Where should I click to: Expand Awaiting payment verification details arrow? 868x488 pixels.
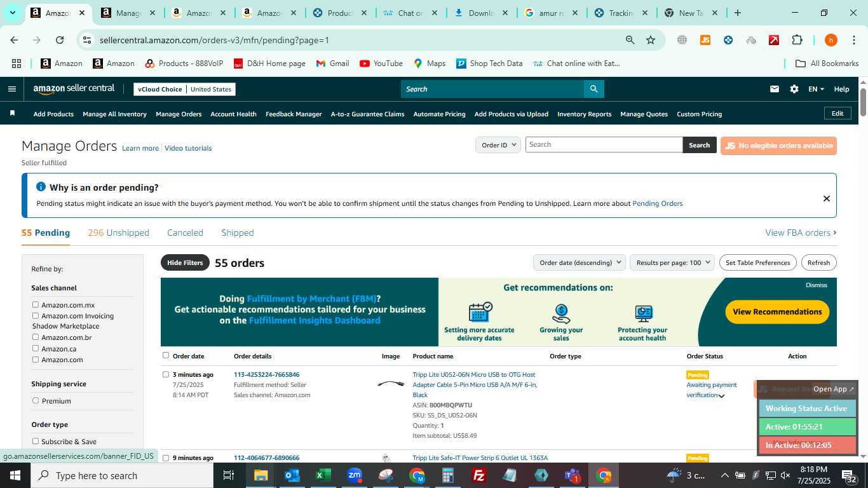721,396
